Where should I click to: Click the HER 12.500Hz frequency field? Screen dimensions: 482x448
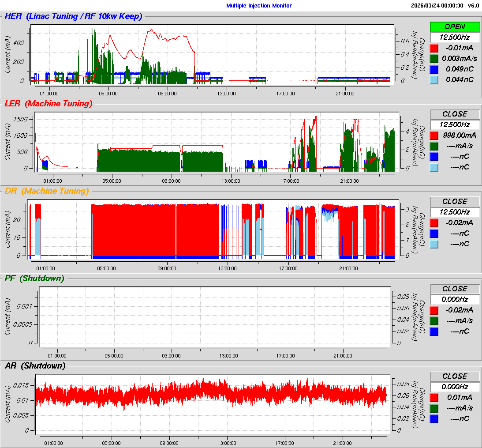point(455,37)
